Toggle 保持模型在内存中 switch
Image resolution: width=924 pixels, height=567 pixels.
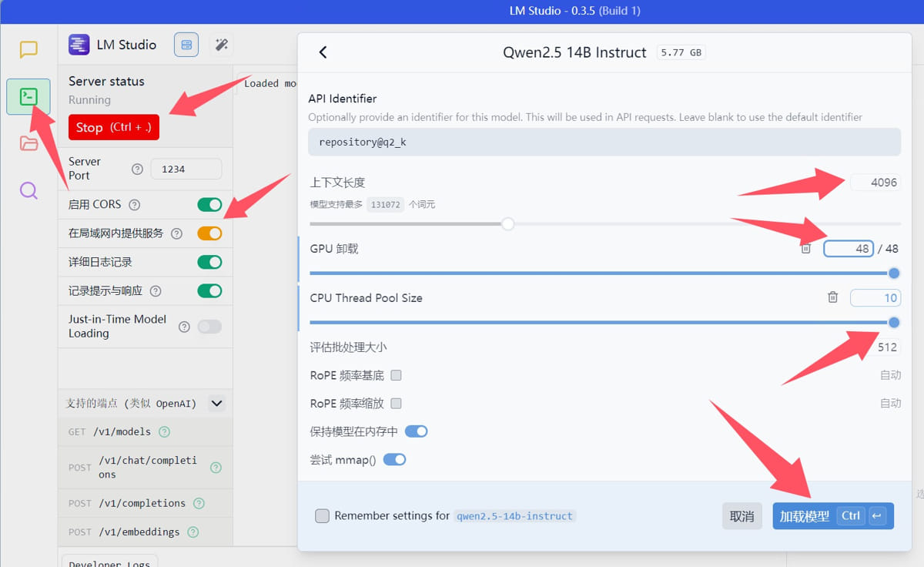coord(417,431)
